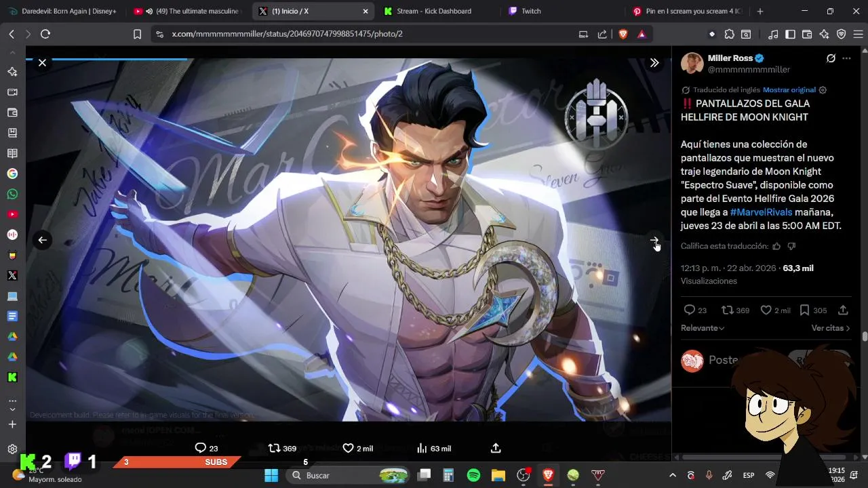Open a new browser tab

[759, 11]
